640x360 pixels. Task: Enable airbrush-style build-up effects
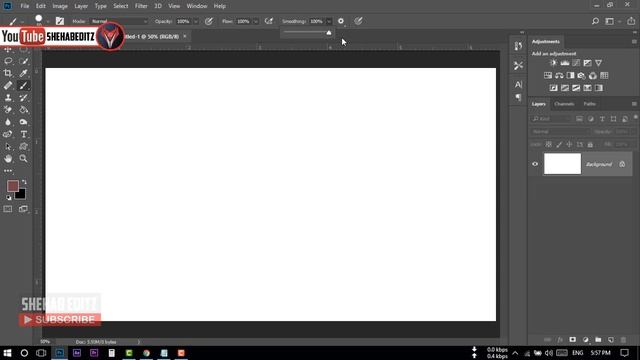269,21
